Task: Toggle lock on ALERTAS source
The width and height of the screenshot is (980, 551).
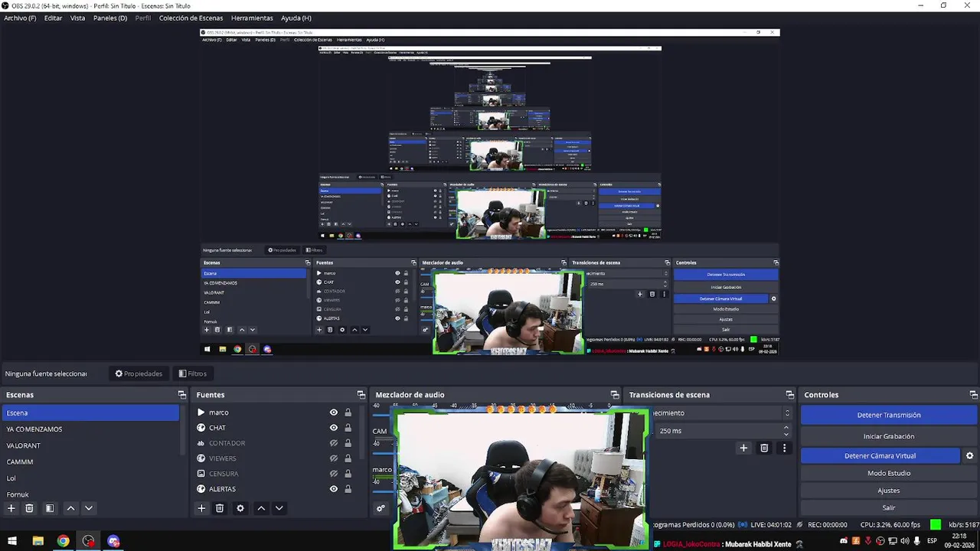Action: (x=348, y=489)
